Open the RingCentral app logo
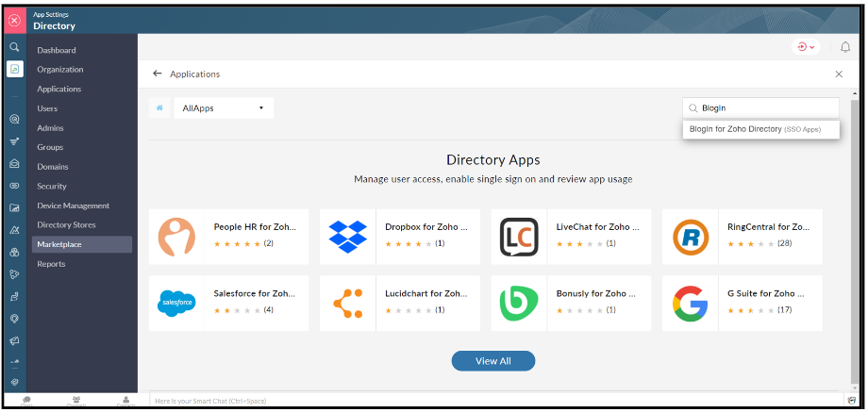The height and width of the screenshot is (412, 868). [x=691, y=237]
